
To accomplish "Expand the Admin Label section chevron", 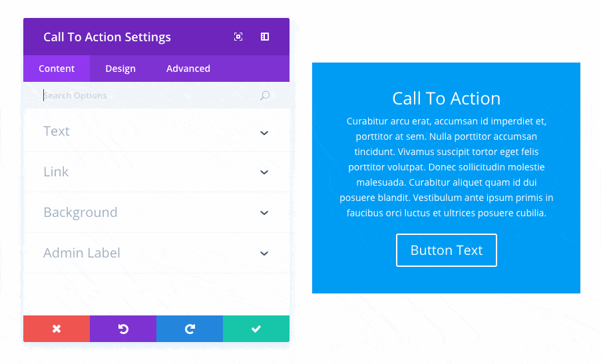I will [x=264, y=254].
